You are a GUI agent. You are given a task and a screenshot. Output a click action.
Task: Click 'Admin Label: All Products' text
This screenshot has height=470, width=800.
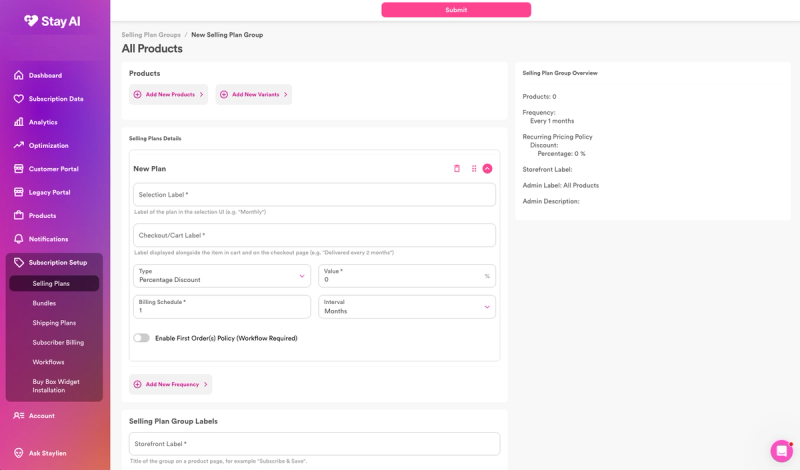point(561,185)
